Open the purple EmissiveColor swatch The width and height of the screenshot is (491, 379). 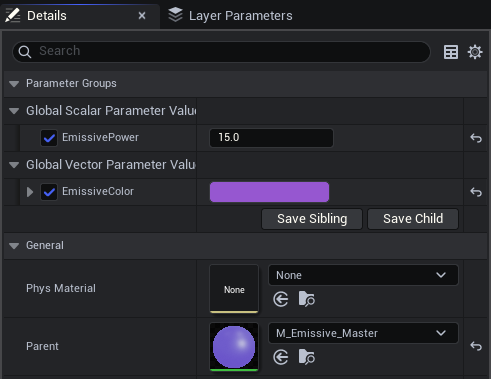coord(269,192)
